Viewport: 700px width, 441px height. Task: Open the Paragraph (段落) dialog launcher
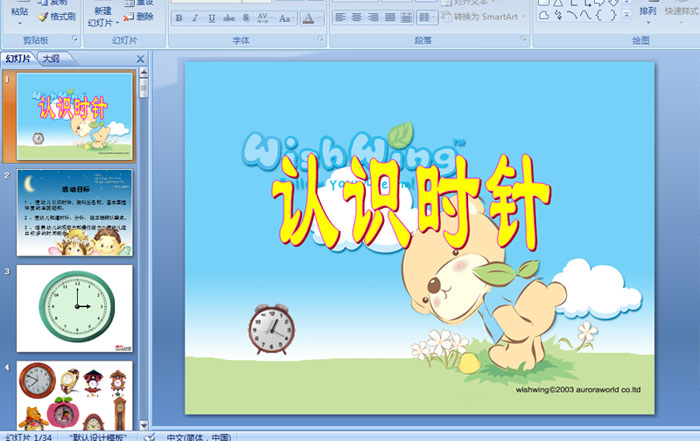click(524, 39)
